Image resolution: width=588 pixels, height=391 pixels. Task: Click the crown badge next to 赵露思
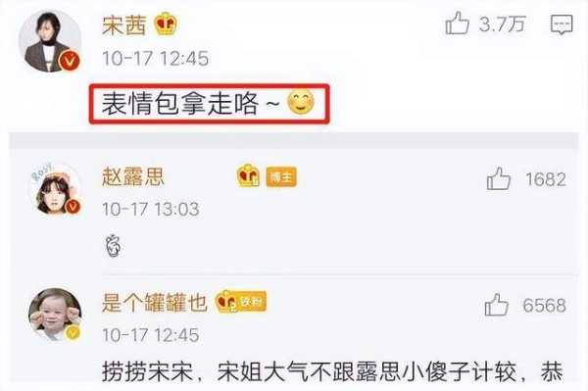coord(248,175)
